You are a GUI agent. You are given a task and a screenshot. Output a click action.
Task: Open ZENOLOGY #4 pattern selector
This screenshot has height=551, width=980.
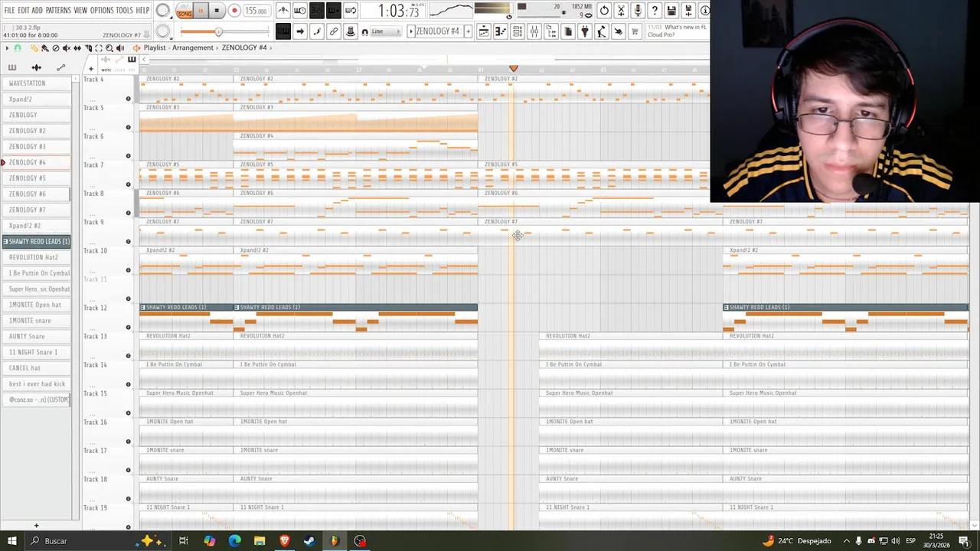[437, 31]
